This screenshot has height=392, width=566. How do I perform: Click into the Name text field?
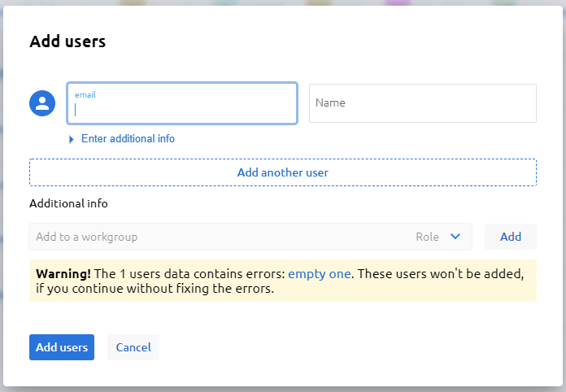(422, 103)
